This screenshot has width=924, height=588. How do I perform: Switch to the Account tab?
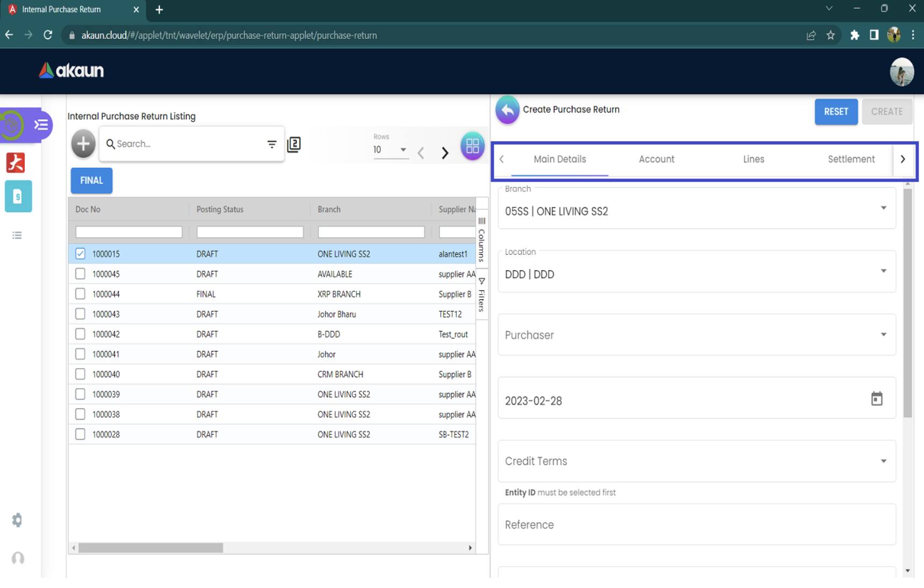pos(656,159)
